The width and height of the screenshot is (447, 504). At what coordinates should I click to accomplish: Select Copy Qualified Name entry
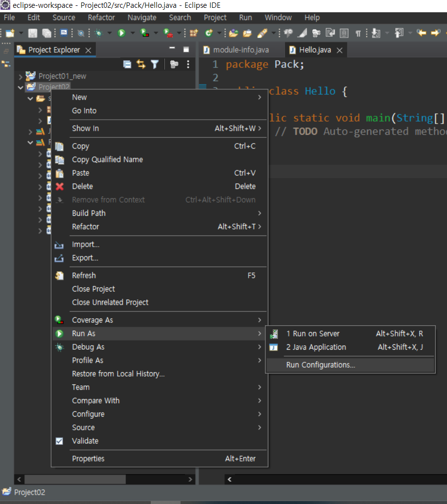(x=160, y=159)
